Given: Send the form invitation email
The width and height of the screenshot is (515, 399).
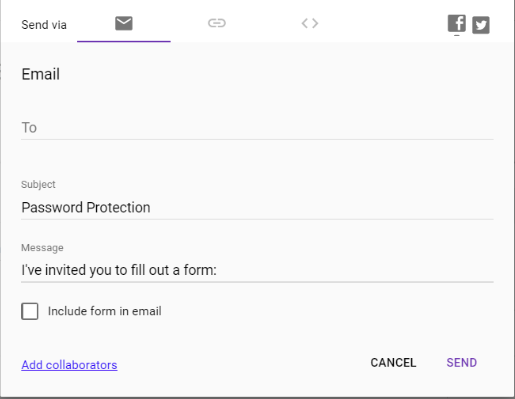Looking at the screenshot, I should (462, 363).
